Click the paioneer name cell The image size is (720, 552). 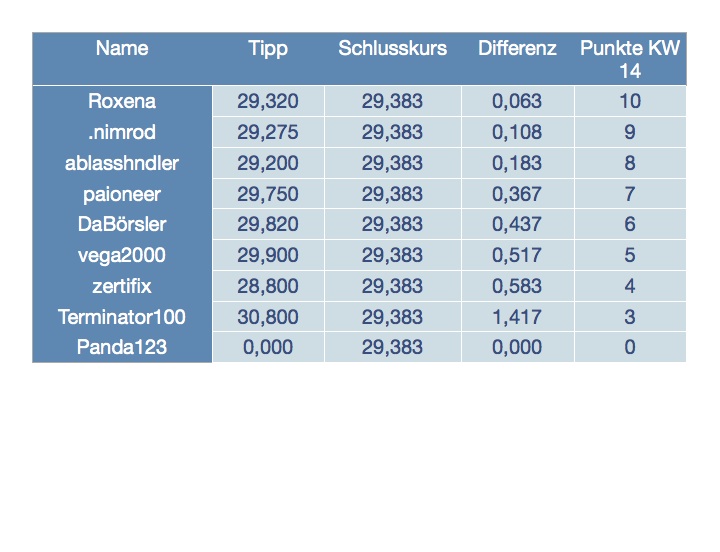pos(122,194)
